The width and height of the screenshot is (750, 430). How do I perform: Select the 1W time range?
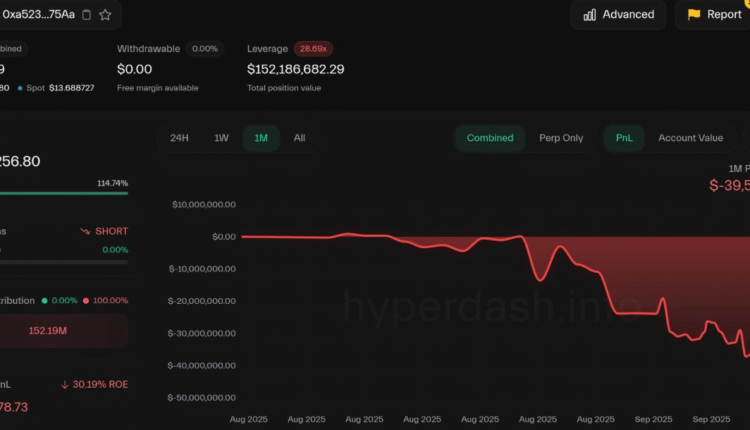point(221,138)
